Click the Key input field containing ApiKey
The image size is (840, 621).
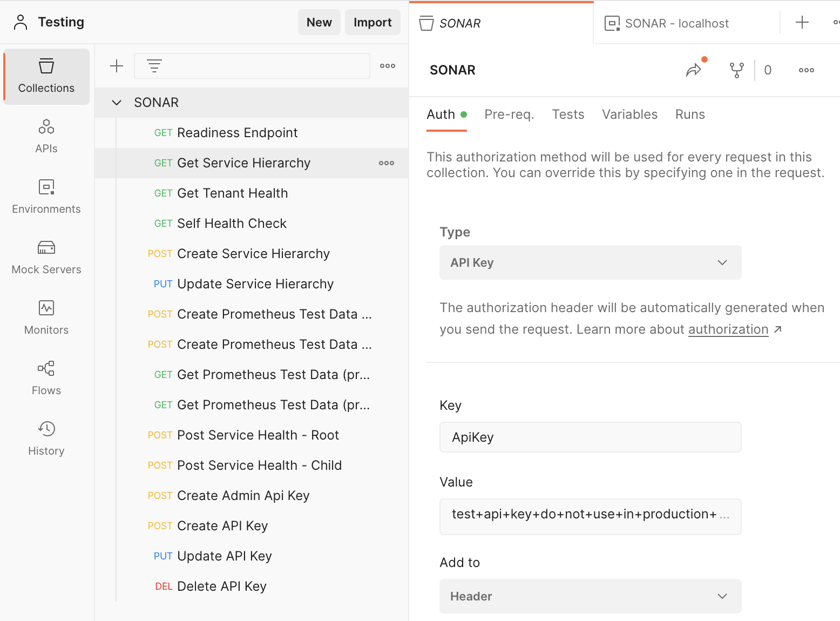click(x=591, y=437)
